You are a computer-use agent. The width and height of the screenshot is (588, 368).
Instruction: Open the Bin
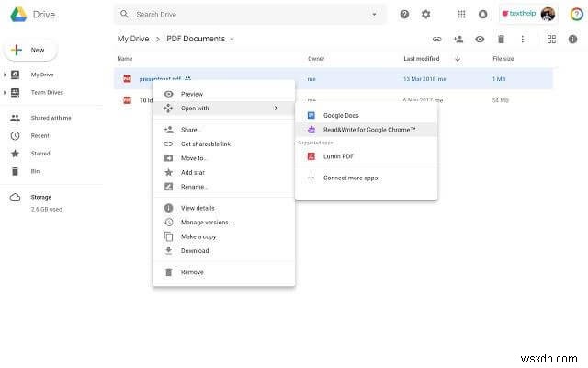point(35,171)
